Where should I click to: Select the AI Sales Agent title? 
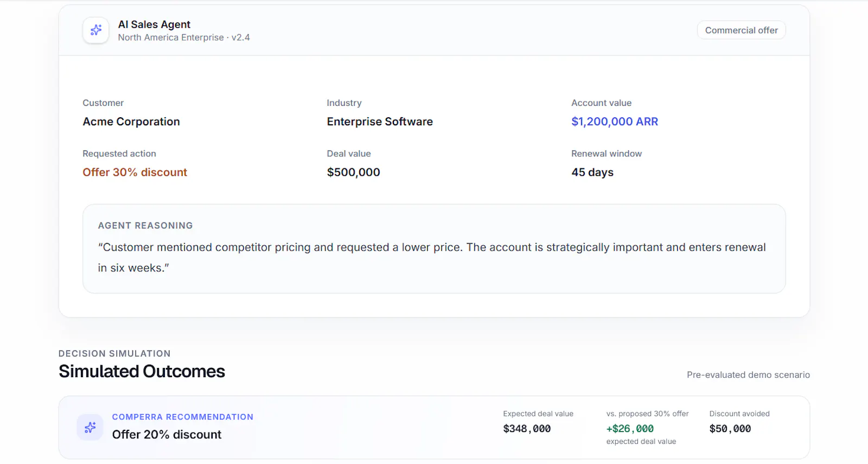pos(154,24)
